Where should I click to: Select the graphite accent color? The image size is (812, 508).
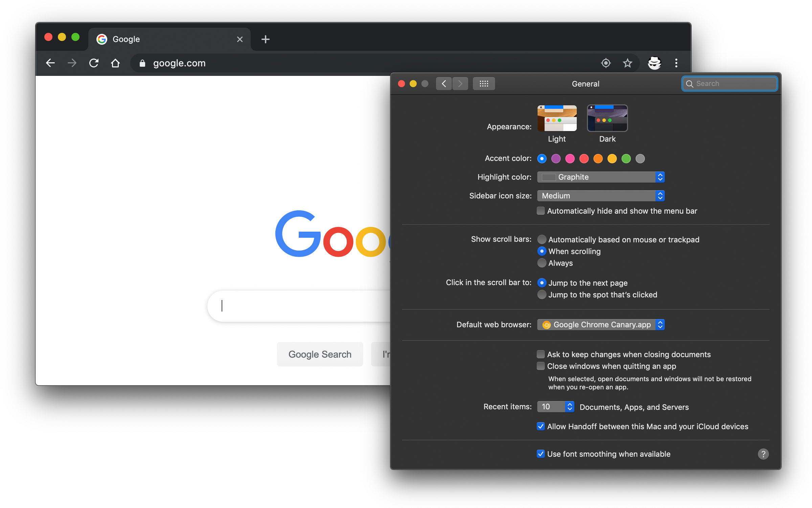tap(640, 158)
